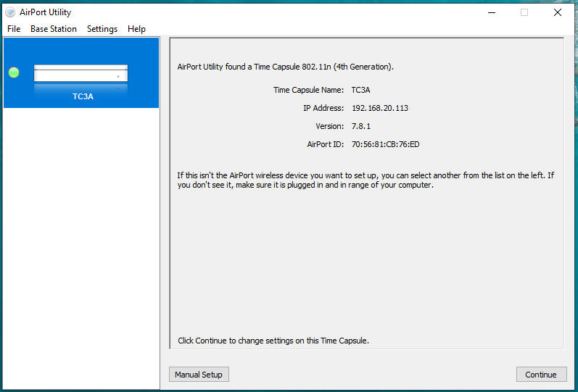The height and width of the screenshot is (392, 578).
Task: Click the Continue button
Action: [541, 375]
